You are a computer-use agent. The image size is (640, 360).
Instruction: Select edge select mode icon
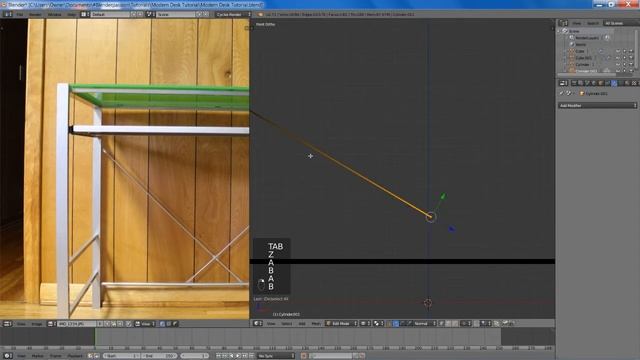click(448, 323)
